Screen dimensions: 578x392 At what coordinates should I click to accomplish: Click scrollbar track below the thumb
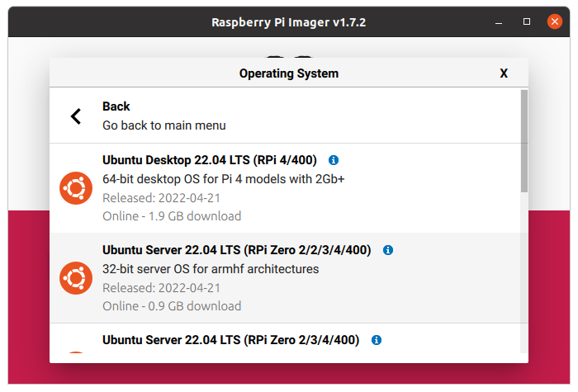tap(524, 272)
